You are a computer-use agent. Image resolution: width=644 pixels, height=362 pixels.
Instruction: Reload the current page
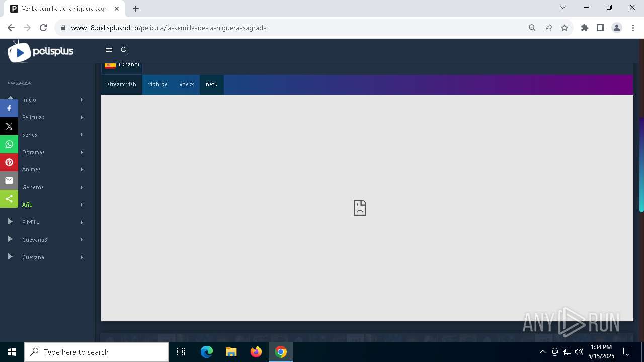(x=43, y=28)
